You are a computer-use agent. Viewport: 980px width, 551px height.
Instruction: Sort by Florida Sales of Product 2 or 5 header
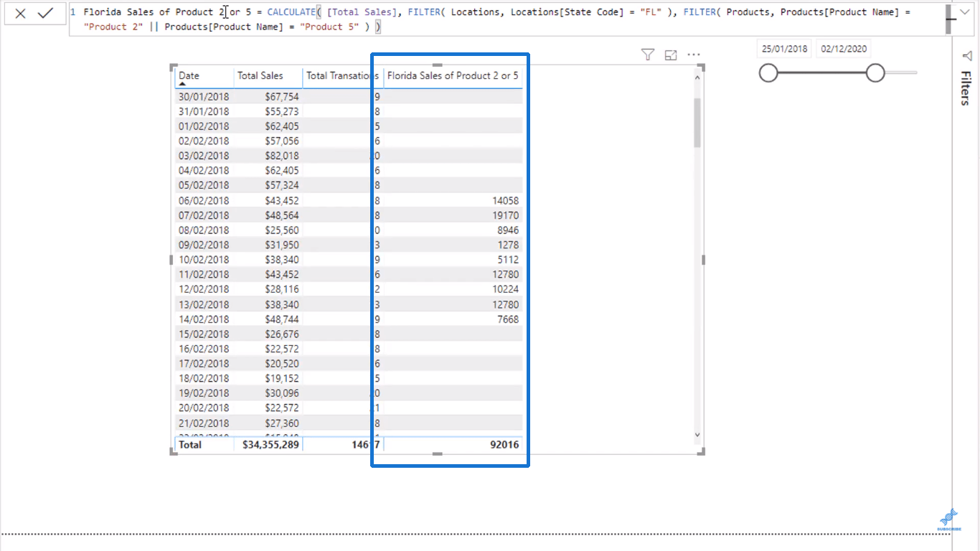(x=453, y=75)
